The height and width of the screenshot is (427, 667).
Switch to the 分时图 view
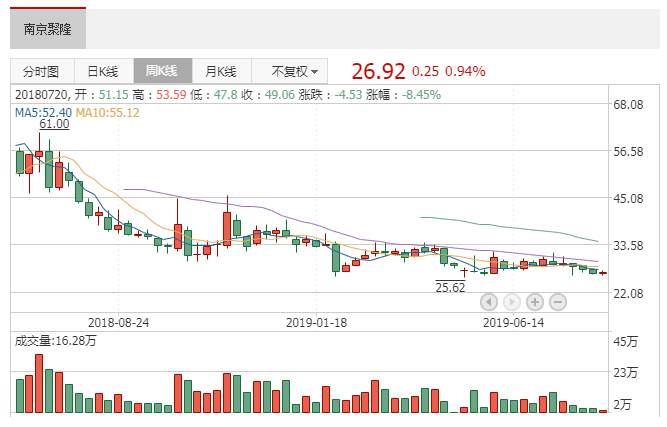[x=41, y=72]
